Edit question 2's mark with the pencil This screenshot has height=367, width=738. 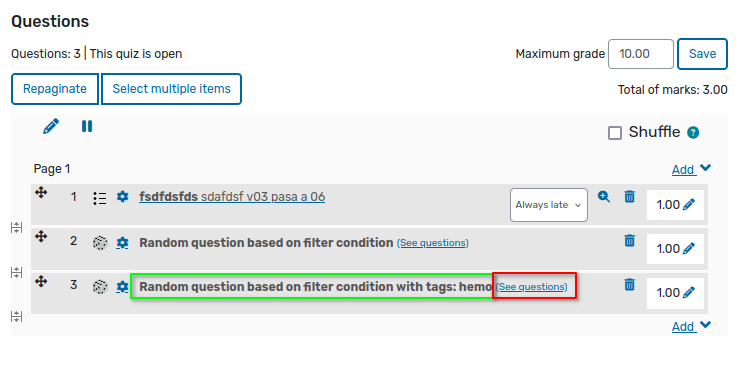point(688,248)
